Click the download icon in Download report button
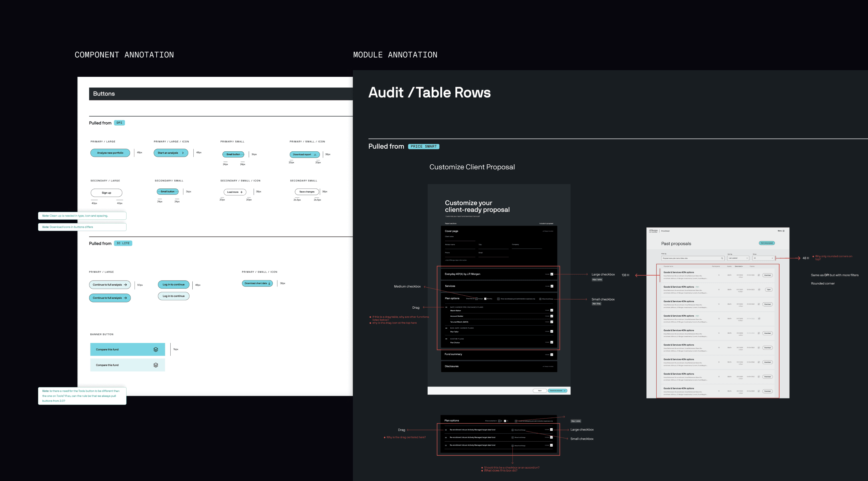 tap(315, 155)
